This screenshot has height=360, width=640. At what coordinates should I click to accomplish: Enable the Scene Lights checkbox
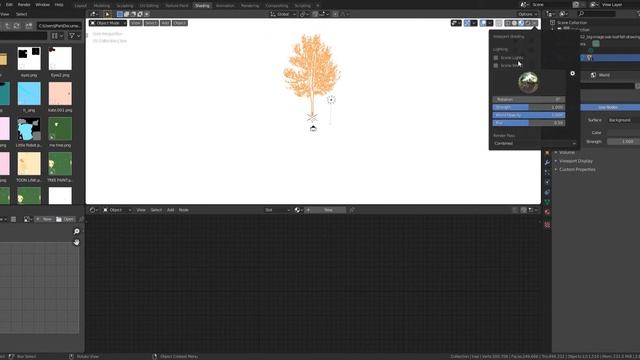pyautogui.click(x=496, y=58)
